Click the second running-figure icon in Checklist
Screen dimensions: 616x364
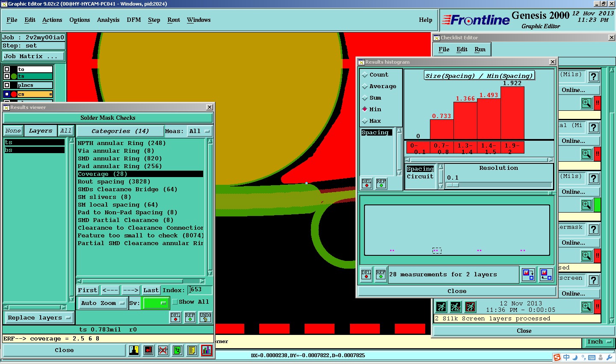point(456,307)
